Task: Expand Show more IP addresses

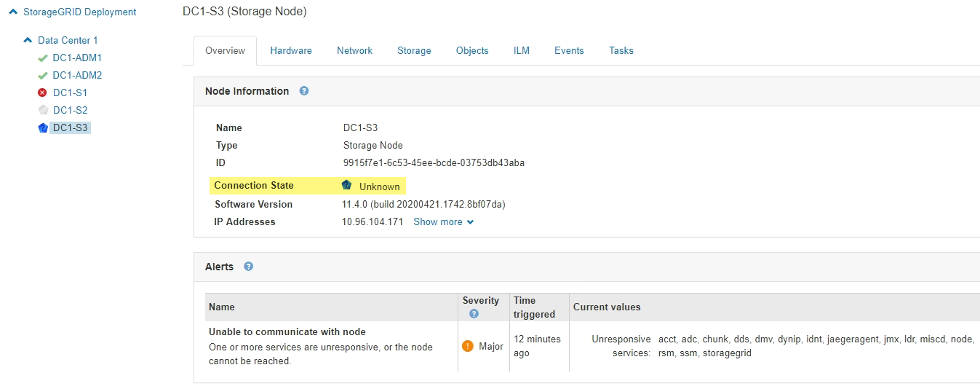Action: (443, 222)
